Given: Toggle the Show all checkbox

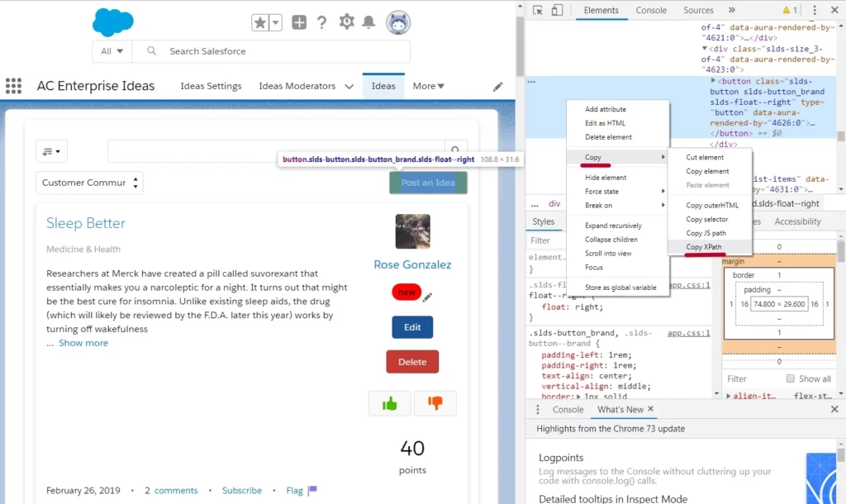Looking at the screenshot, I should (791, 378).
